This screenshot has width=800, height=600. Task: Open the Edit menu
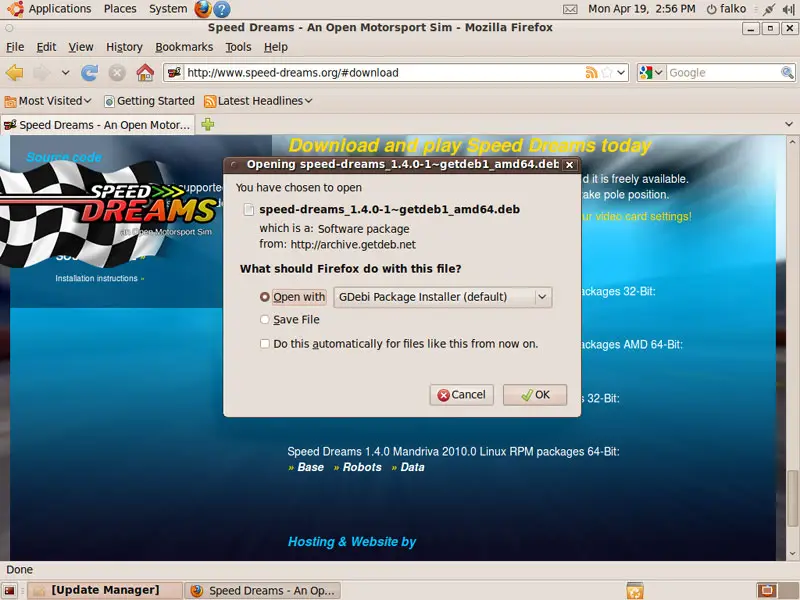click(46, 47)
